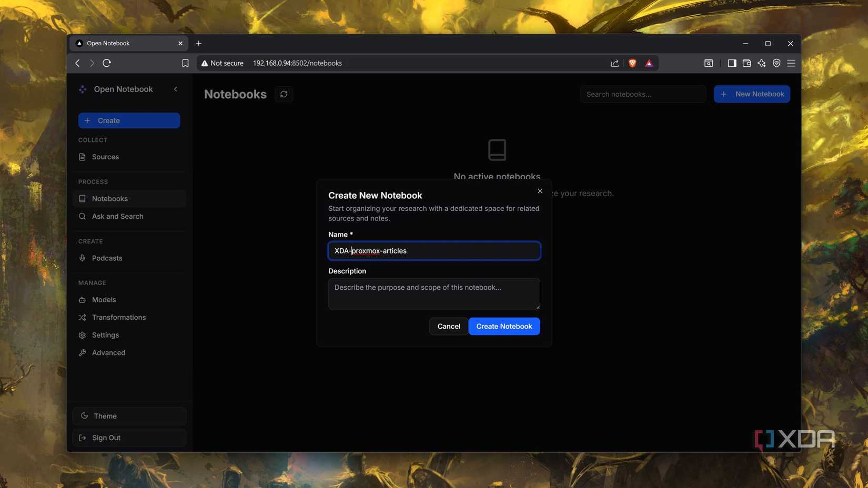
Task: Click the notebook Name field
Action: (434, 251)
